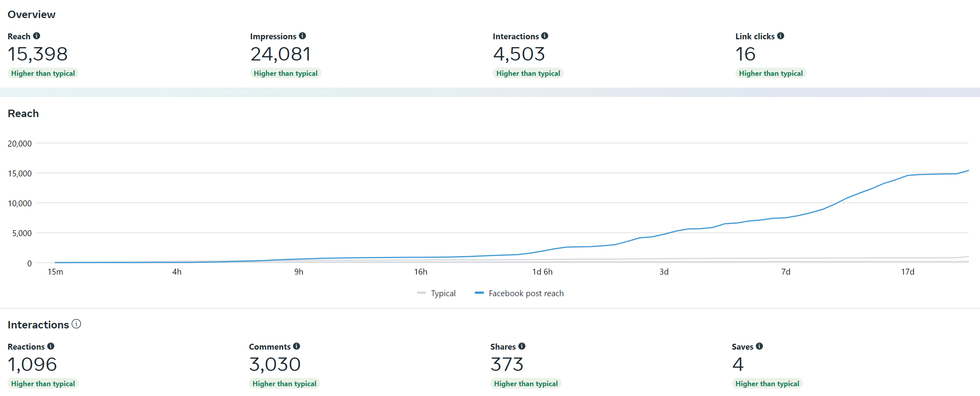Click the Impressions value 24,081
The width and height of the screenshot is (980, 396).
(x=281, y=54)
